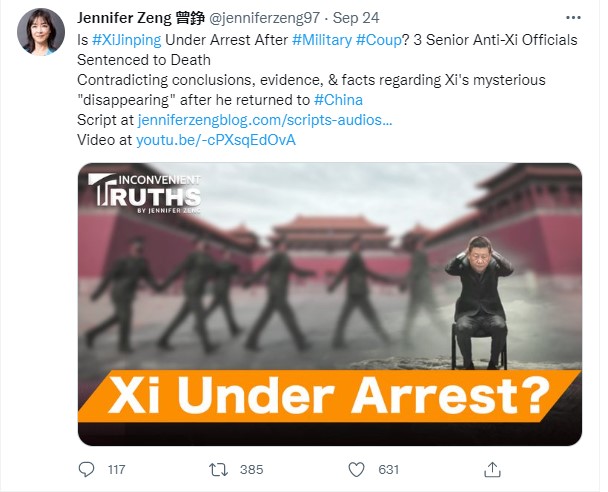Click the Sep 24 timestamp
Screen dimensions: 608x492
coord(356,18)
